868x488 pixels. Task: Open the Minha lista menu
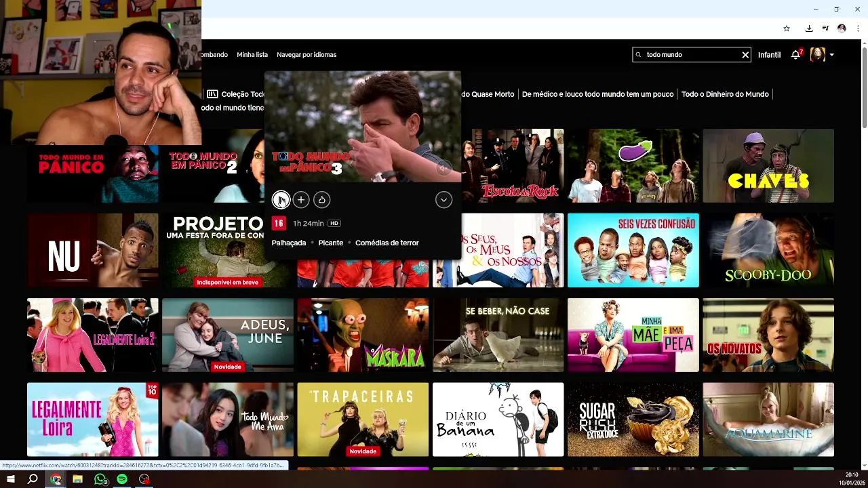click(x=252, y=55)
